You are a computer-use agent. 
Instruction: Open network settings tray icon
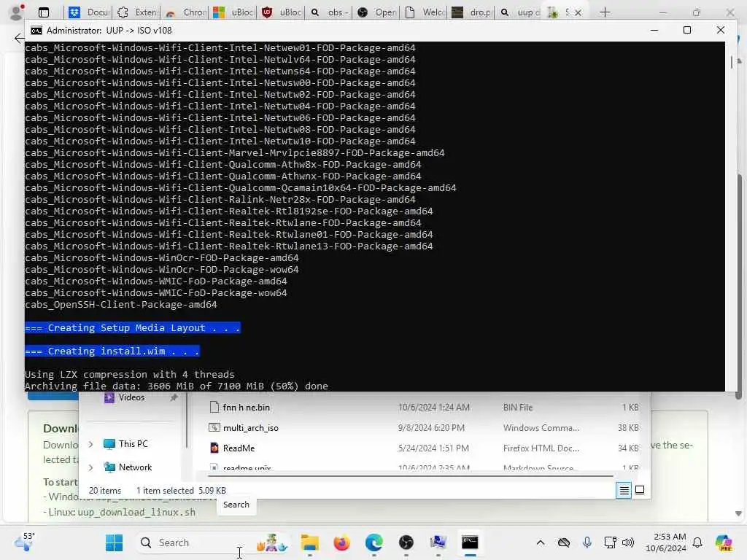pyautogui.click(x=610, y=542)
